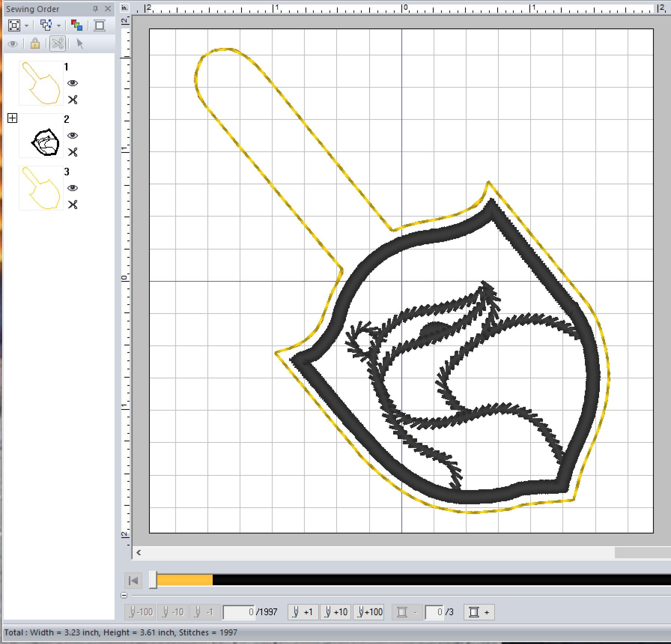The width and height of the screenshot is (671, 644).
Task: Click the orange segment of stitch bar
Action: pyautogui.click(x=184, y=580)
